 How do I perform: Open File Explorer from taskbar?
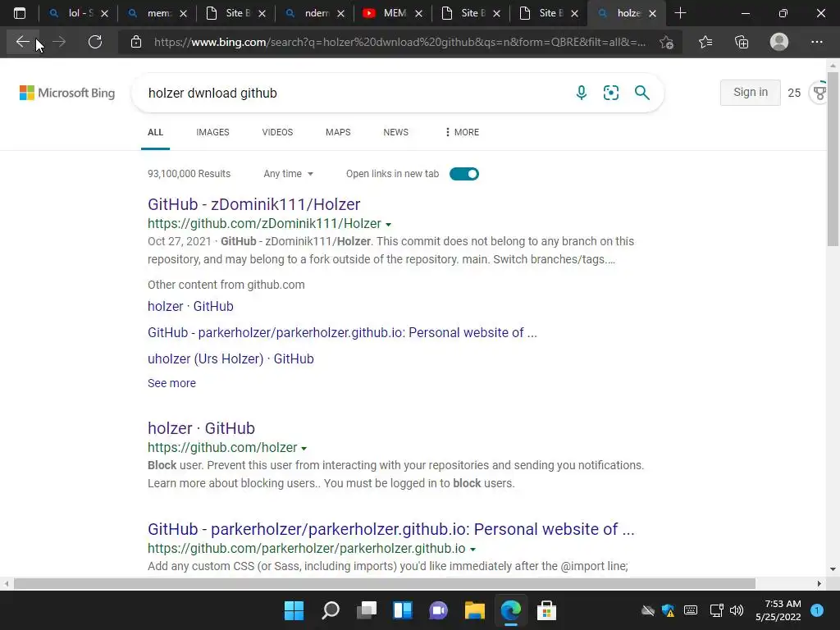(475, 610)
